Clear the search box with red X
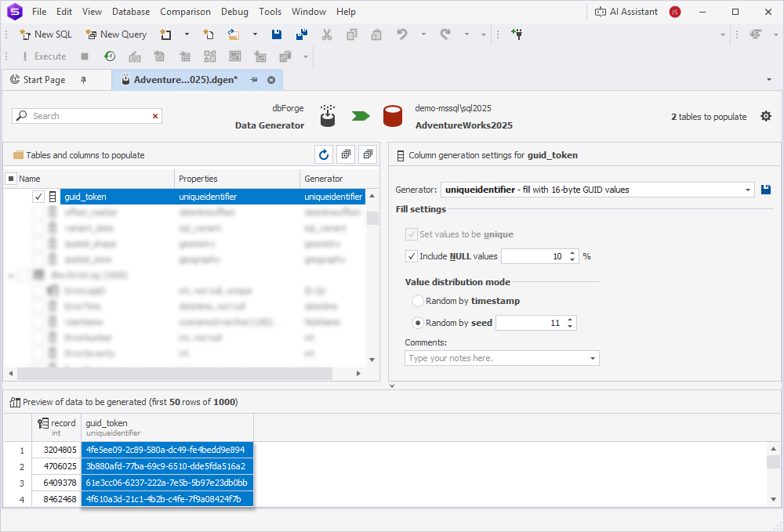This screenshot has width=784, height=532. [x=155, y=116]
